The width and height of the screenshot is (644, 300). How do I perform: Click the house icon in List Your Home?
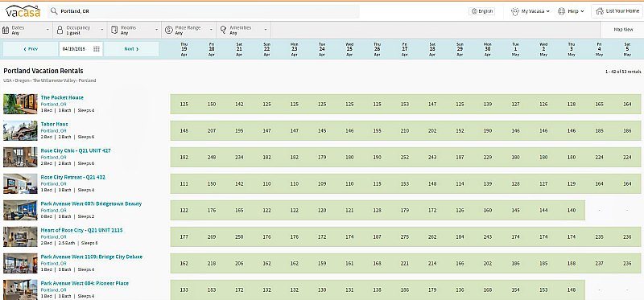600,11
